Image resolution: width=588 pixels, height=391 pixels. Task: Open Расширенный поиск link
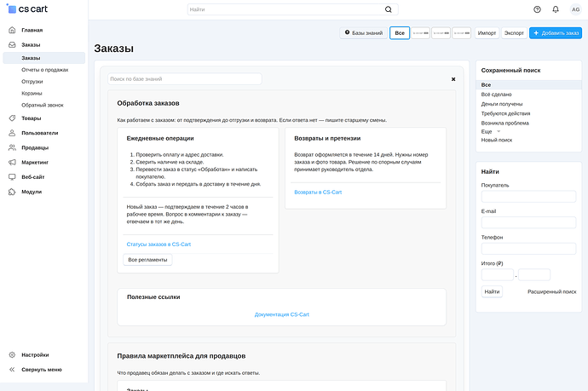pos(551,291)
